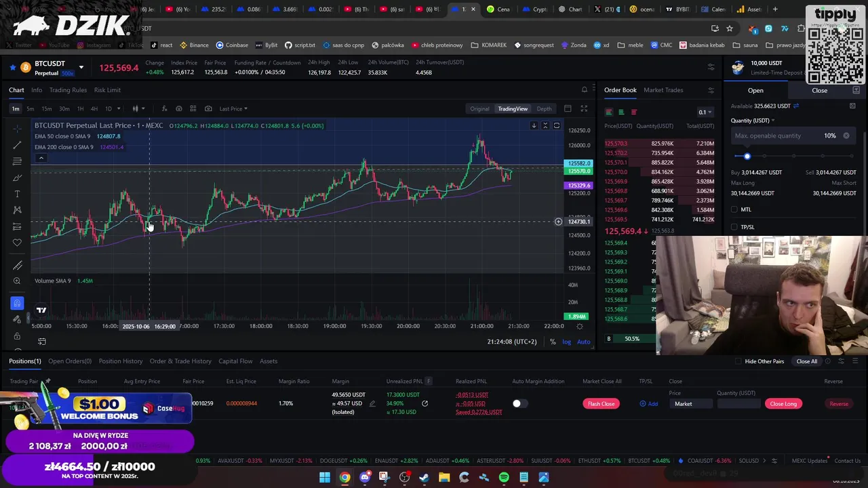The image size is (868, 488).
Task: Select the crosshair cursor tool
Action: [x=17, y=127]
